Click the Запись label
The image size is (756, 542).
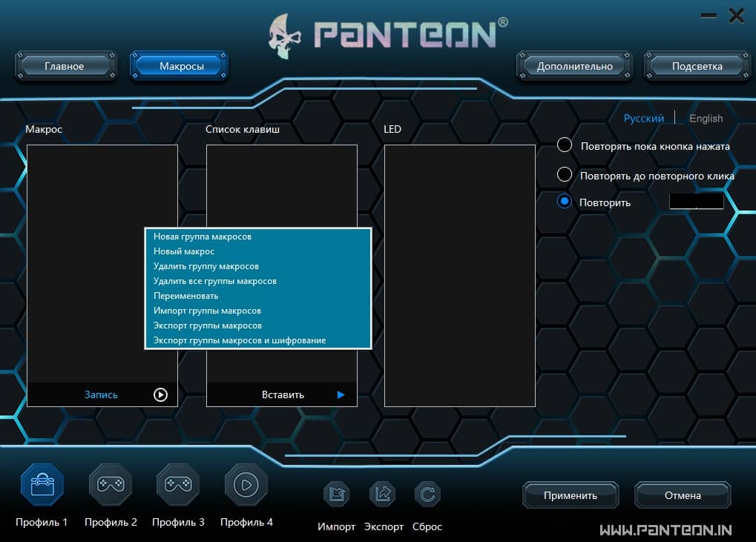coord(101,395)
